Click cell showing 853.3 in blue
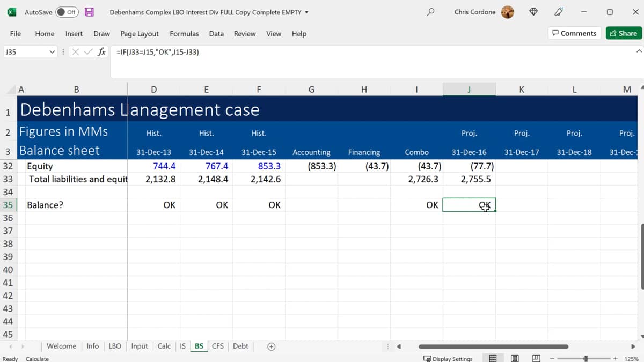Screen dimensions: 644x362 point(259,166)
